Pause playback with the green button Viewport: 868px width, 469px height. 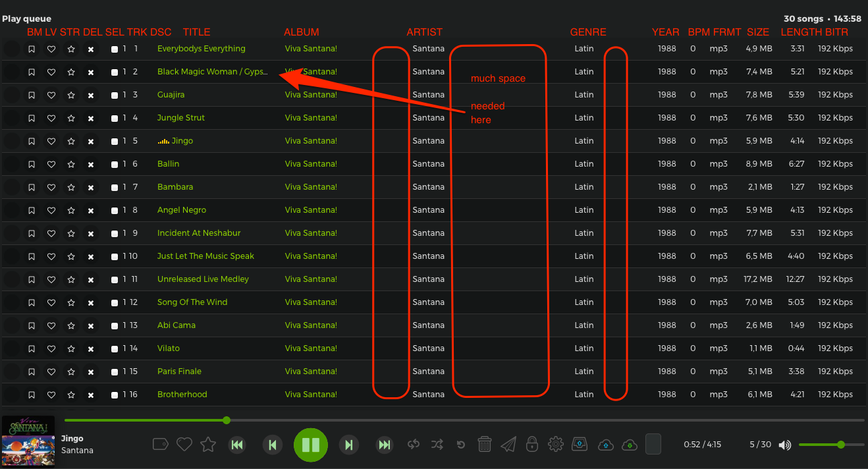click(x=310, y=445)
